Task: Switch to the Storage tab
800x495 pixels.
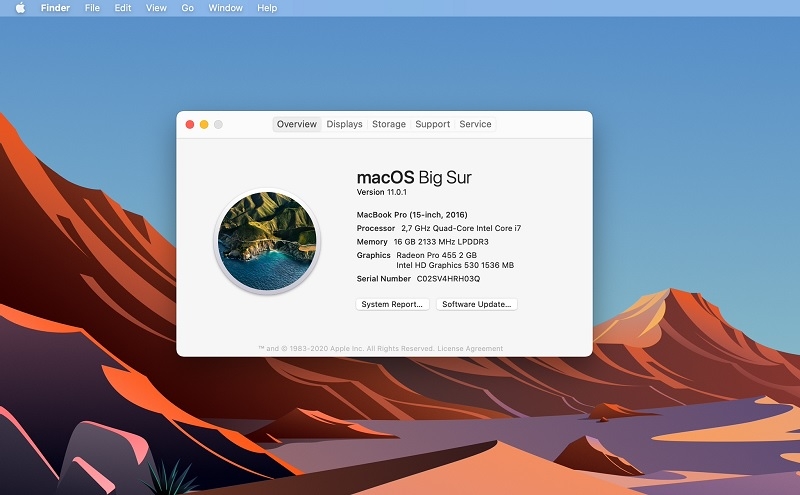Action: click(389, 124)
